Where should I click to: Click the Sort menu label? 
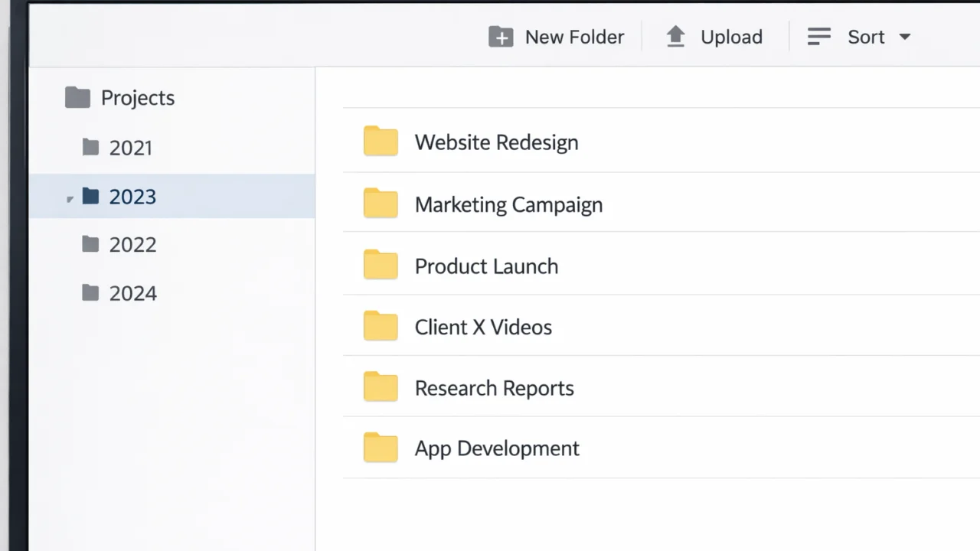866,37
